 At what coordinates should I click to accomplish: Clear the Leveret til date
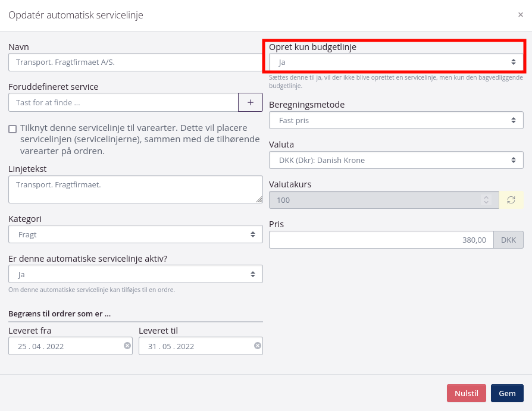(x=258, y=346)
